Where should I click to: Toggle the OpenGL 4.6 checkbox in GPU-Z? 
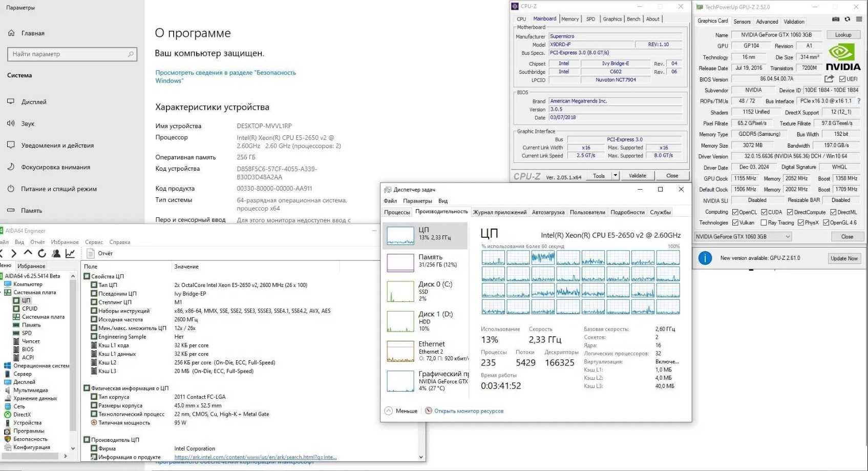click(x=826, y=222)
